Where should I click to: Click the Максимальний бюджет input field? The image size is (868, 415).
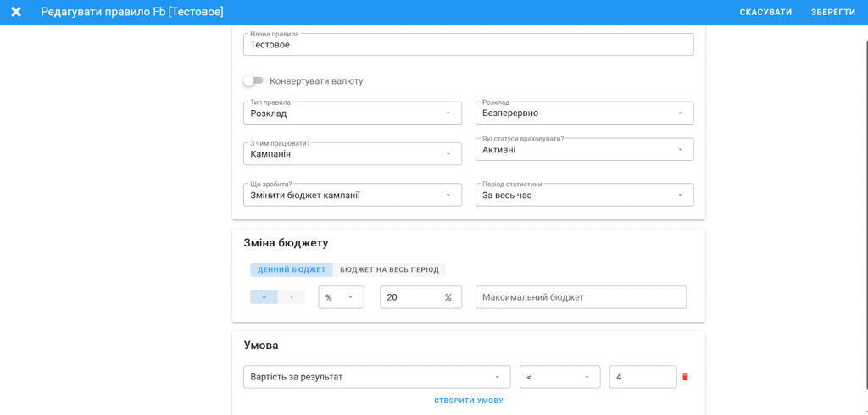pyautogui.click(x=581, y=297)
